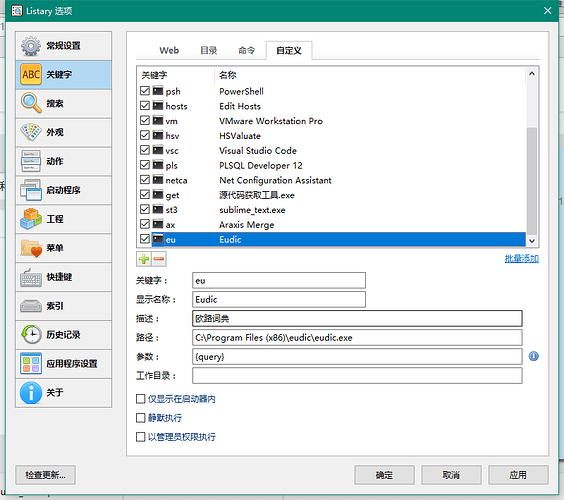Close the Listary options dialog

click(x=547, y=11)
